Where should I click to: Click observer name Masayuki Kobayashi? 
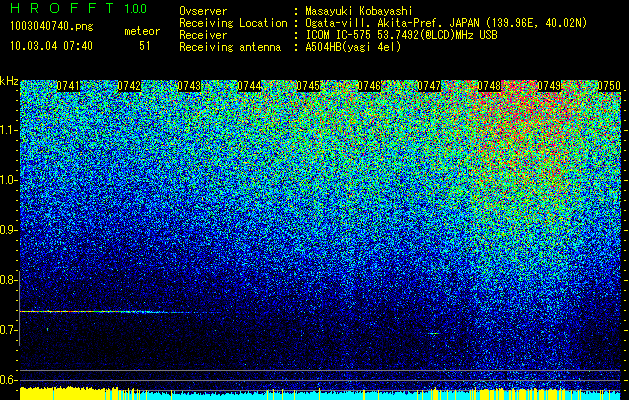coord(359,11)
